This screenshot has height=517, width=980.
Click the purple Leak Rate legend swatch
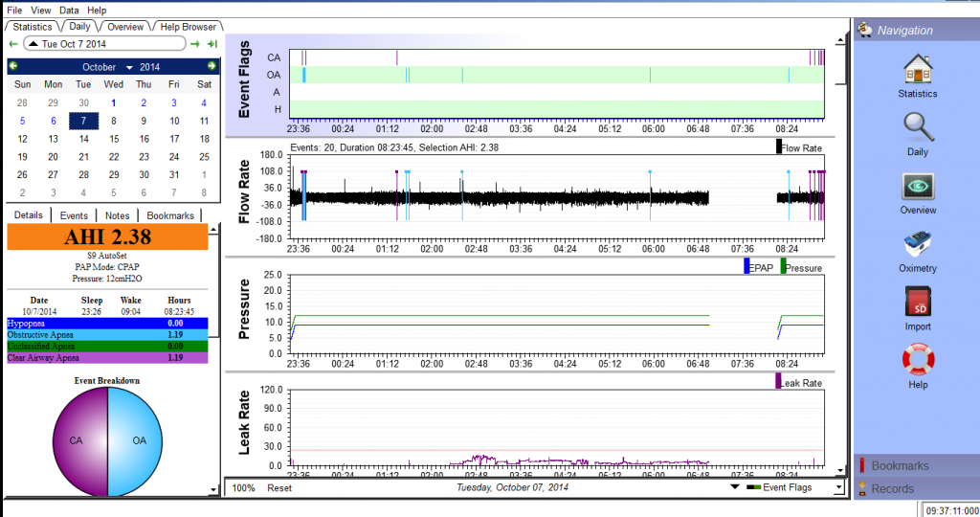coord(778,381)
